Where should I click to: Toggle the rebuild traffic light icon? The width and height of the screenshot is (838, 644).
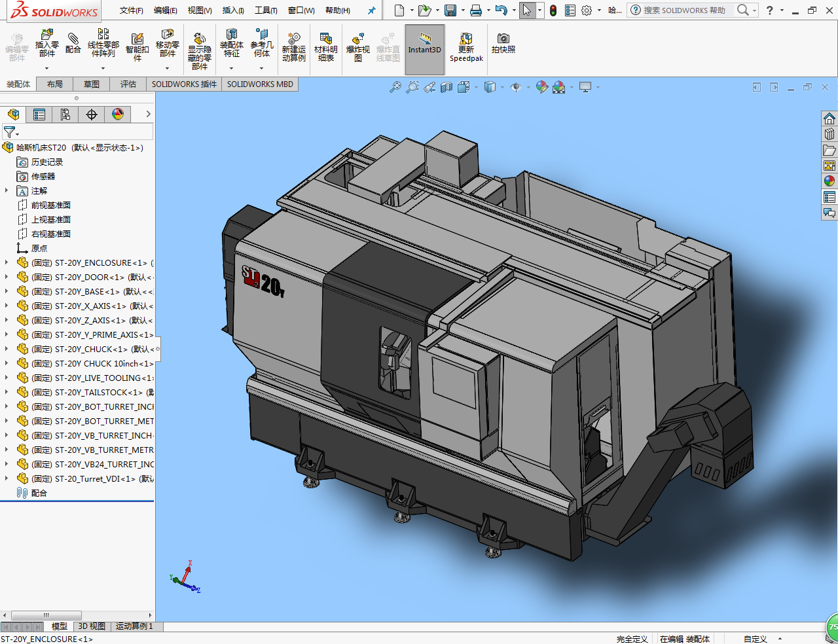553,10
